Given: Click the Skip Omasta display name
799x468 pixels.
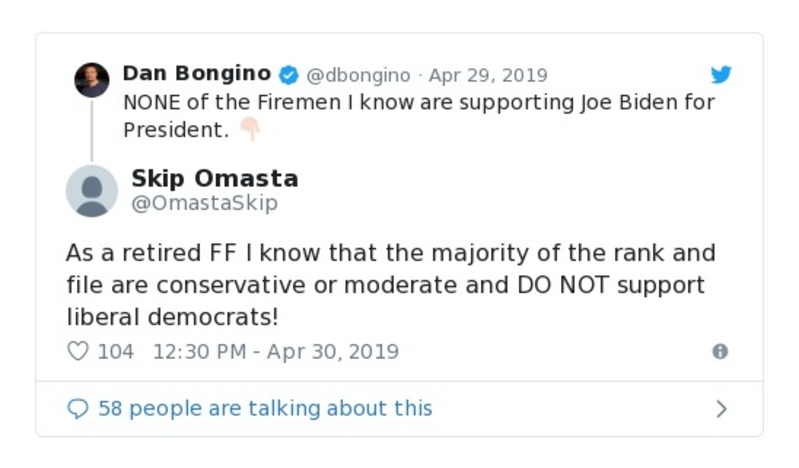Looking at the screenshot, I should (214, 179).
